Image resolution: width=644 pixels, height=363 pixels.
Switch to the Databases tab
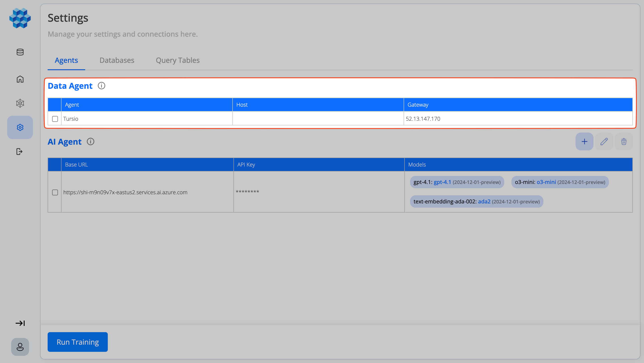pos(117,60)
